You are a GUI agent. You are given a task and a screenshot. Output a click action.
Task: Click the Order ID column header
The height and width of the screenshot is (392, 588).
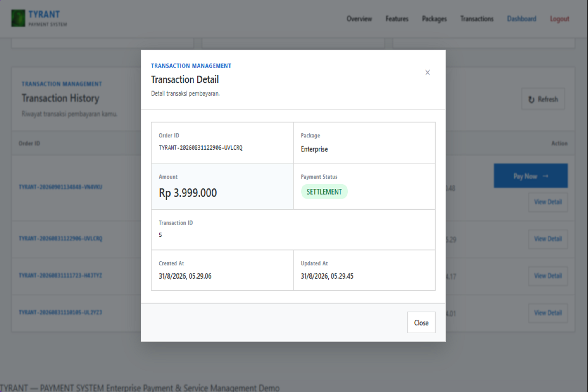(x=29, y=144)
